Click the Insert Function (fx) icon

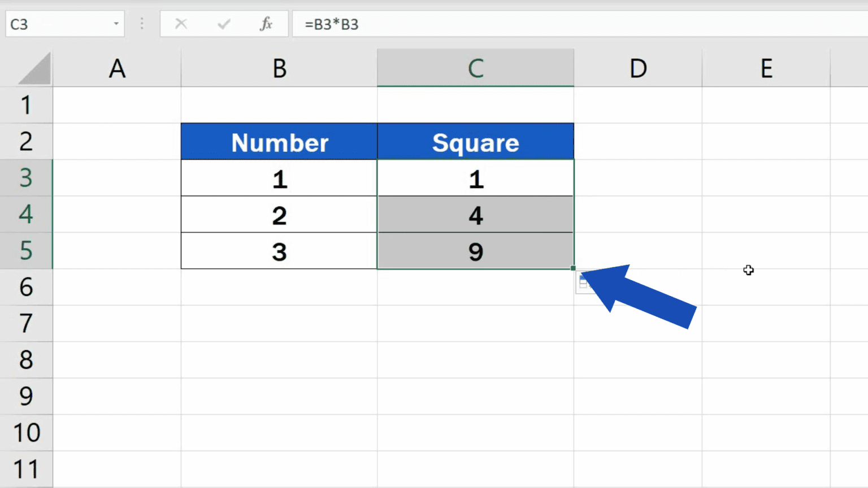(x=266, y=24)
